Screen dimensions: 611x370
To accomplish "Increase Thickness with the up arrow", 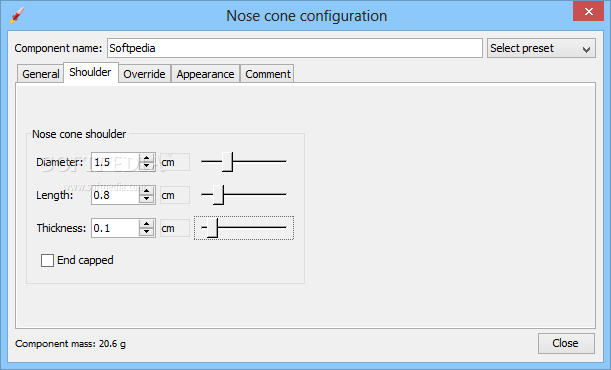I will pyautogui.click(x=147, y=224).
